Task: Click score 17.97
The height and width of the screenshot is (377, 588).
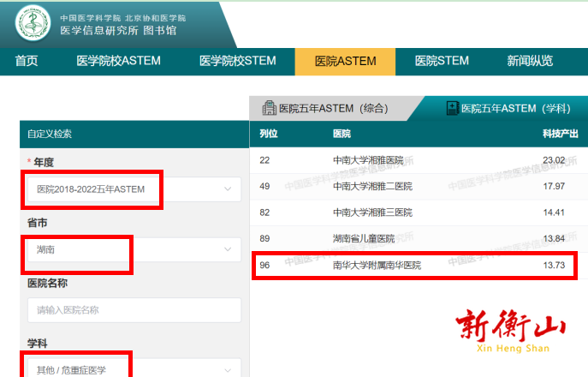Action: pyautogui.click(x=554, y=186)
